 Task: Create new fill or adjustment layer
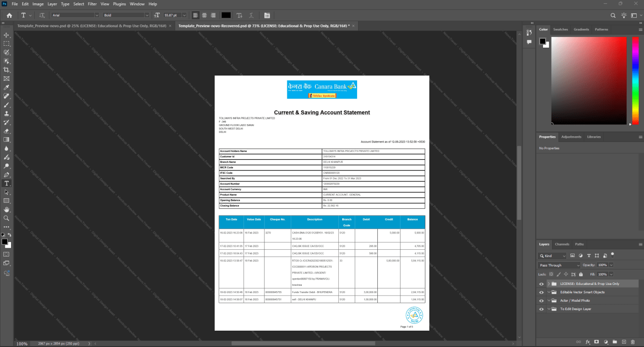[x=606, y=342]
